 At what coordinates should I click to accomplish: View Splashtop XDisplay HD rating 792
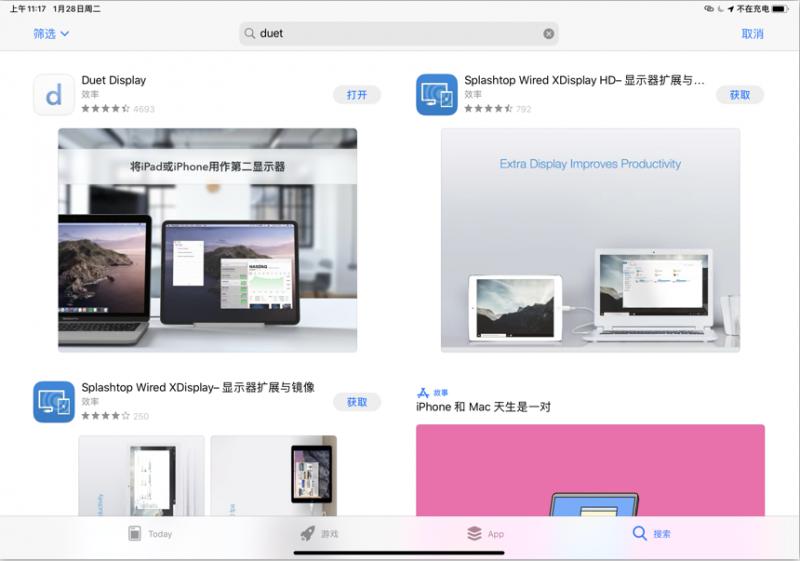(498, 109)
